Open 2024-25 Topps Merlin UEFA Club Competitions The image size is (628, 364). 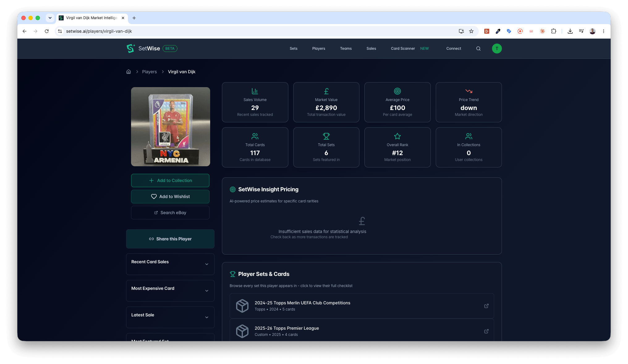point(362,306)
